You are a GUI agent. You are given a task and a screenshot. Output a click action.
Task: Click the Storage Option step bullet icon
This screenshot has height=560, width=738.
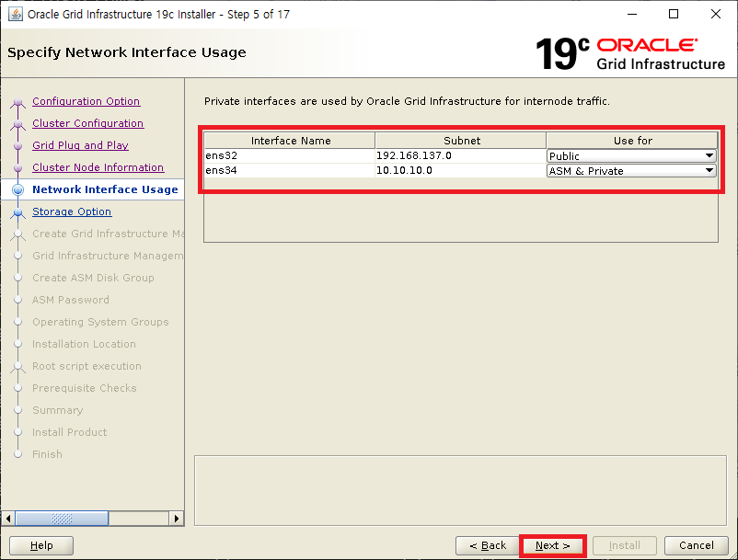17,212
